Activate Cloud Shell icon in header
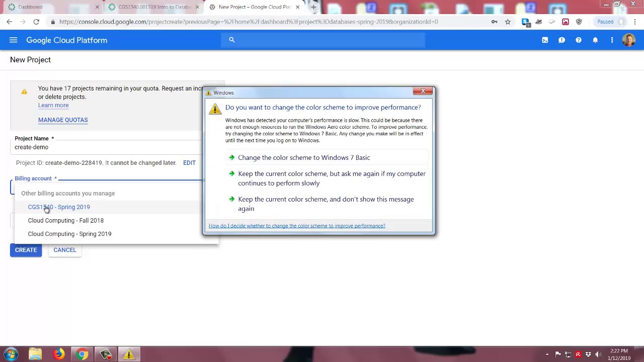Image resolution: width=644 pixels, height=362 pixels. point(545,40)
